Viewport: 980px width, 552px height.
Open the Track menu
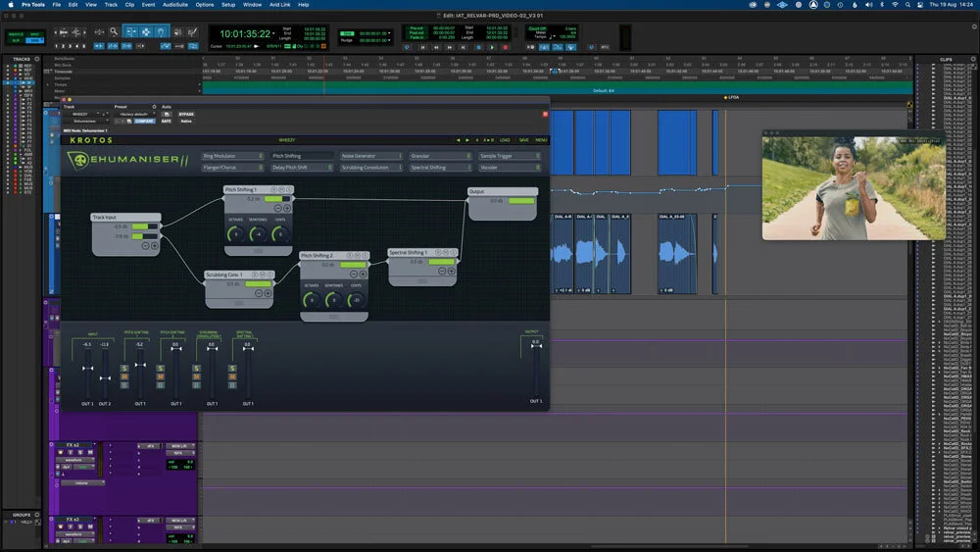pyautogui.click(x=111, y=4)
